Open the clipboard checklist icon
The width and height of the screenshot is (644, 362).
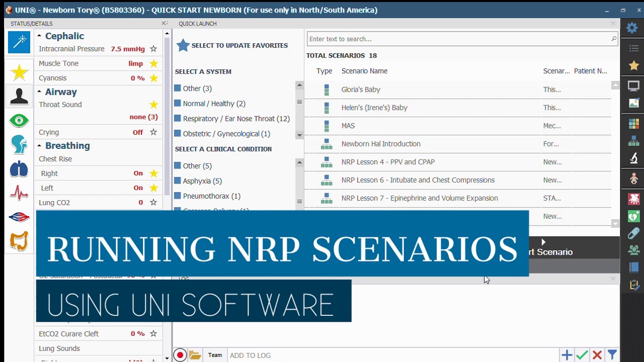coord(633,285)
